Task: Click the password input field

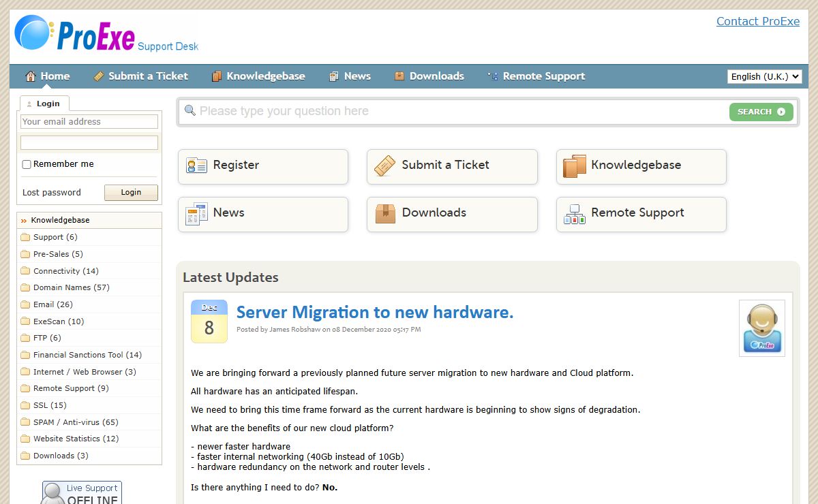Action: point(89,142)
